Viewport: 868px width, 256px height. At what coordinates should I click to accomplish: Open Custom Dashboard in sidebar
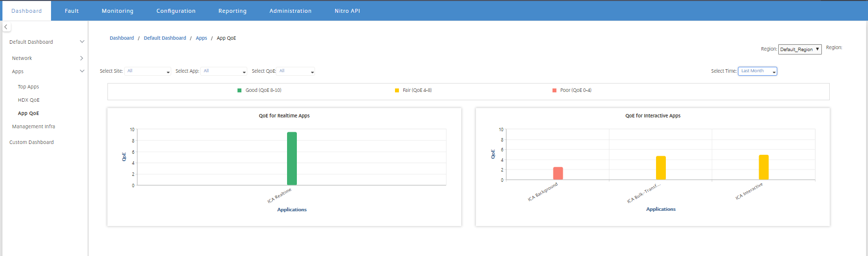pos(31,142)
